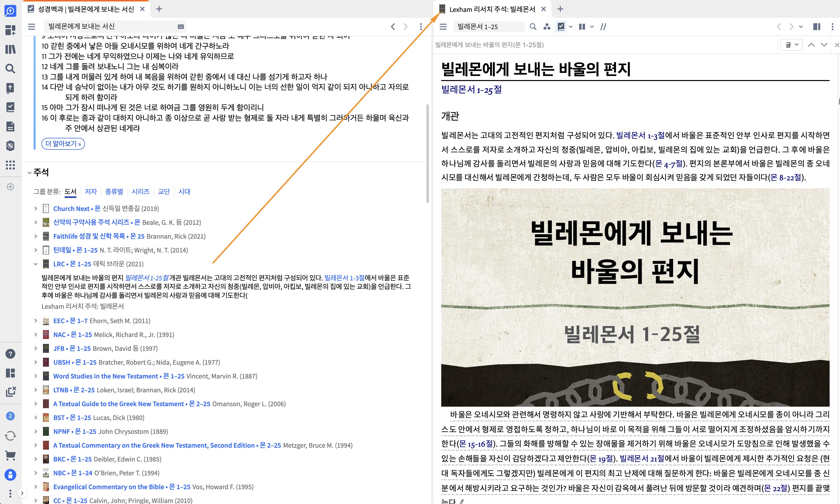Click the parallel resources icon in commentary toolbar
Image resolution: width=840 pixels, height=504 pixels.
tap(582, 26)
